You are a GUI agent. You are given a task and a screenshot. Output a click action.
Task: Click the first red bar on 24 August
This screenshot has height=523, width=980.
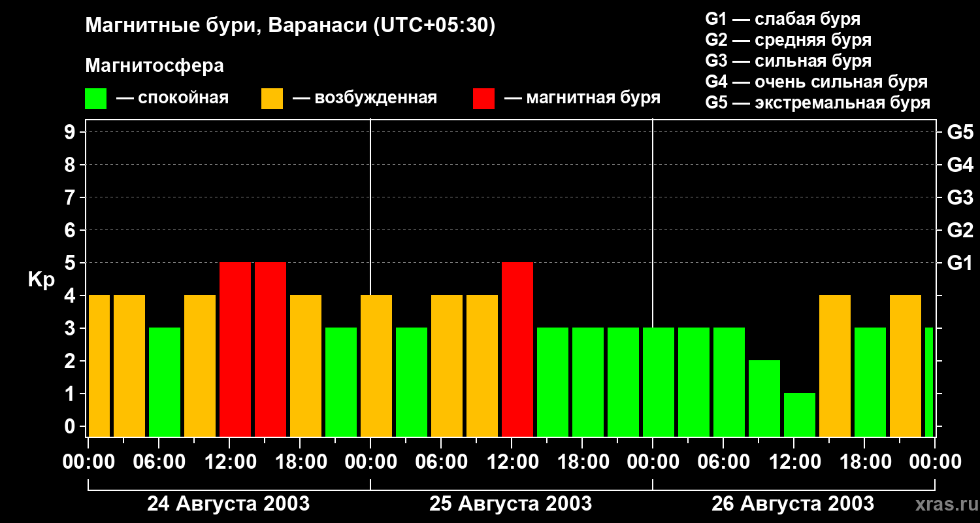pos(235,349)
